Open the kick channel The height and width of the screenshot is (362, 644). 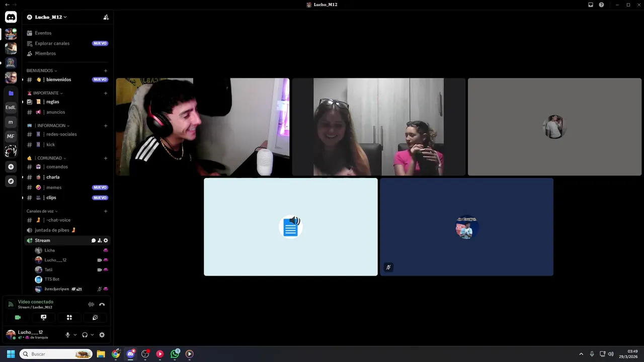click(x=67, y=145)
